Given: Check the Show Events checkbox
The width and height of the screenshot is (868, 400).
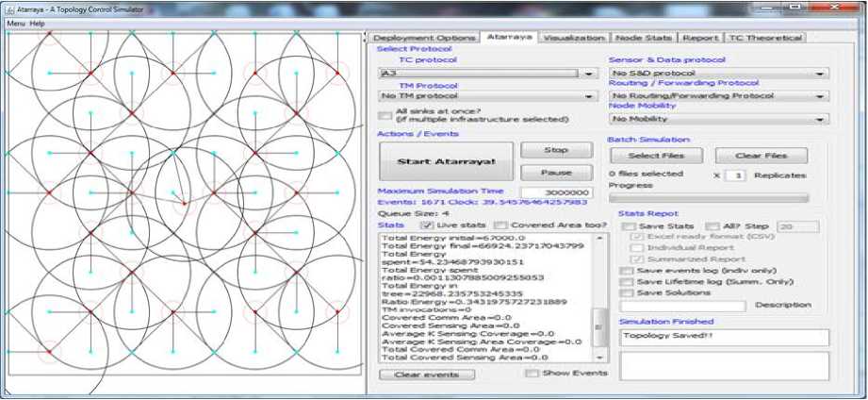Looking at the screenshot, I should pos(532,374).
